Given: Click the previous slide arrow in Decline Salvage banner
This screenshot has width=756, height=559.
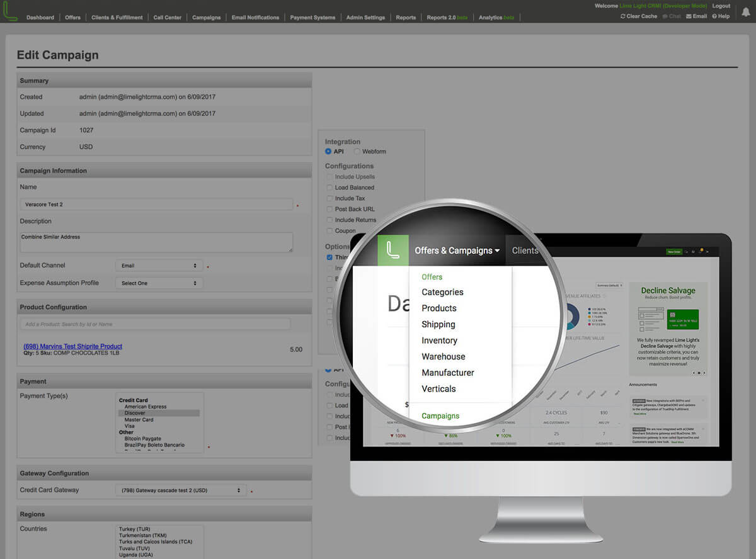Looking at the screenshot, I should point(695,373).
